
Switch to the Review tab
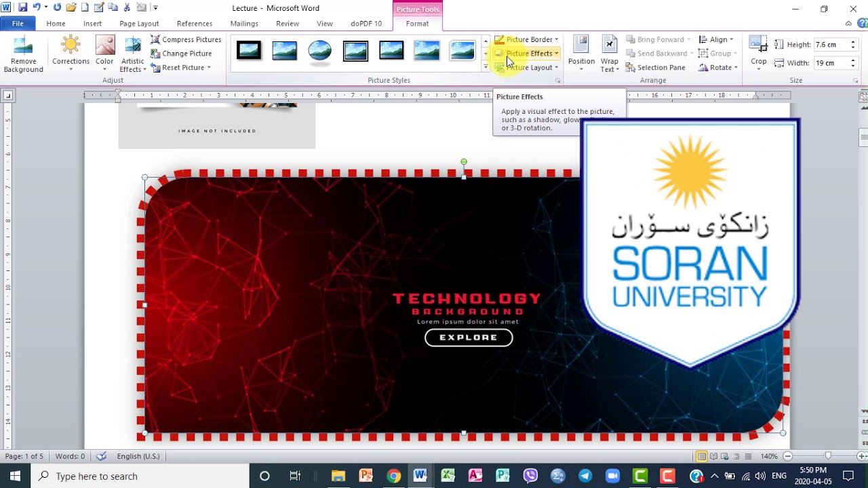point(288,24)
